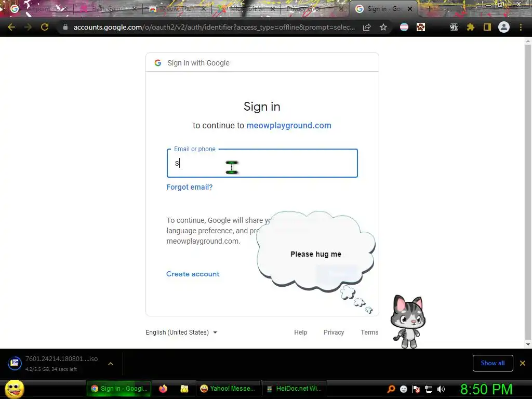The height and width of the screenshot is (399, 532).
Task: Toggle the browser side panel
Action: coord(487,27)
